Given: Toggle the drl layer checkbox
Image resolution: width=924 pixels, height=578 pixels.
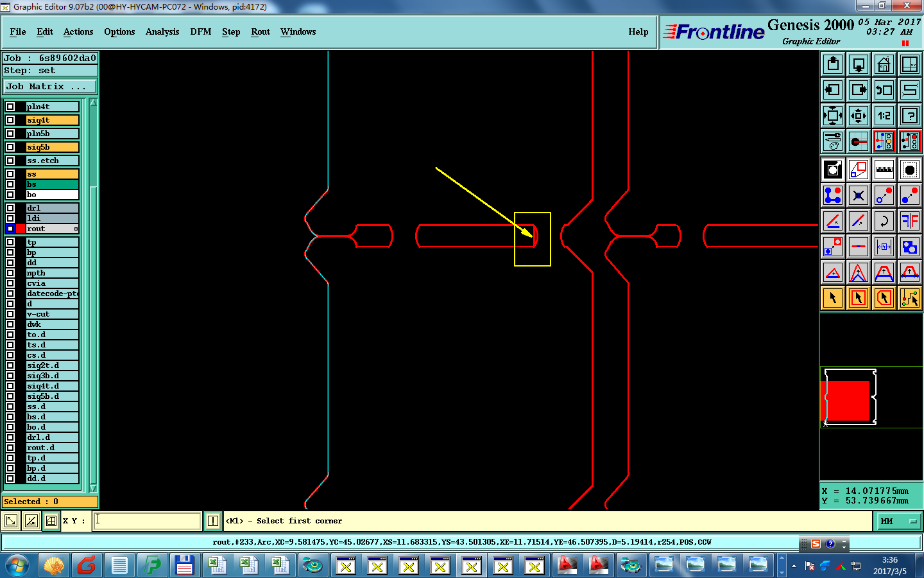Looking at the screenshot, I should click(10, 208).
